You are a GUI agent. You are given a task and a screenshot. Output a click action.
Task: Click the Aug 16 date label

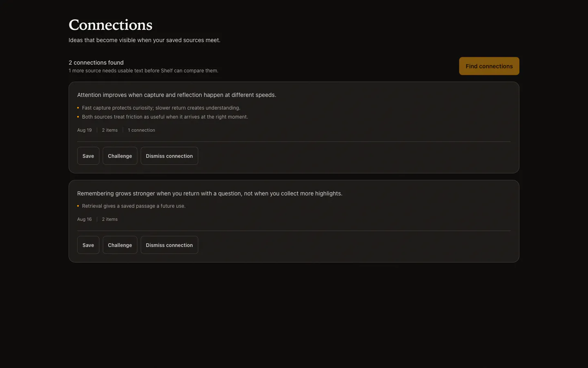pyautogui.click(x=85, y=219)
